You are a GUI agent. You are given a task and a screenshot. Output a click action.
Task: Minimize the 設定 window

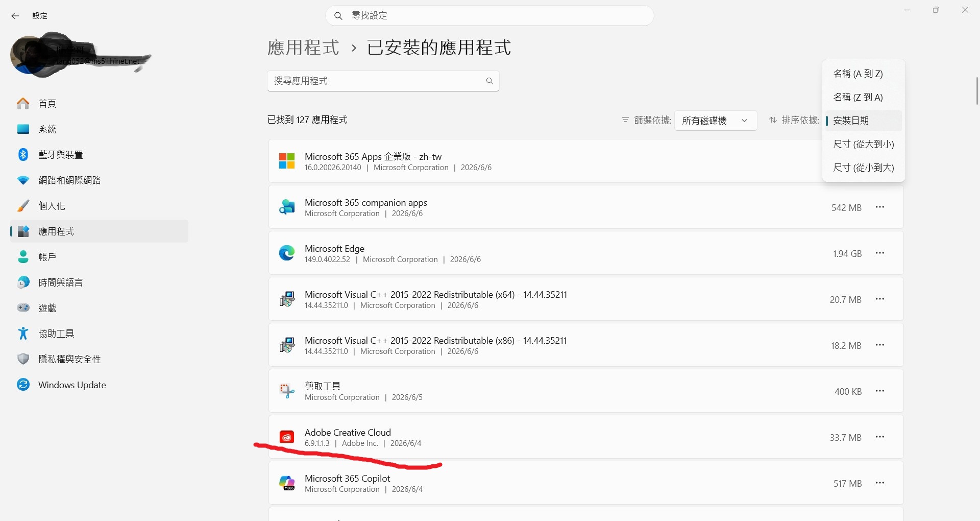point(907,10)
